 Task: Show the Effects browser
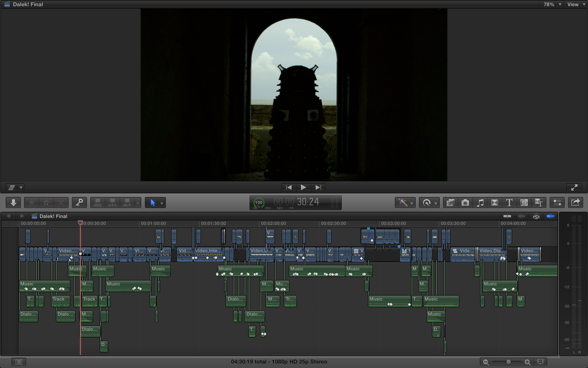[450, 202]
